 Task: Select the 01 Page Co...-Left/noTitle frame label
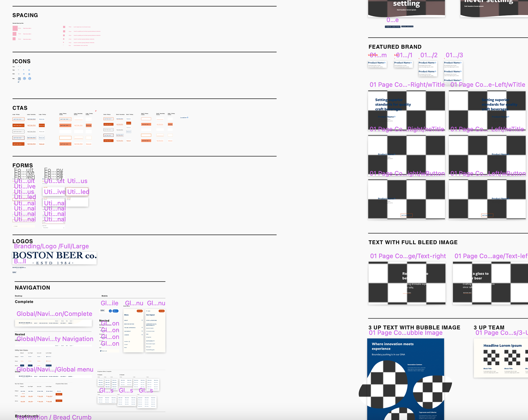[x=487, y=129]
